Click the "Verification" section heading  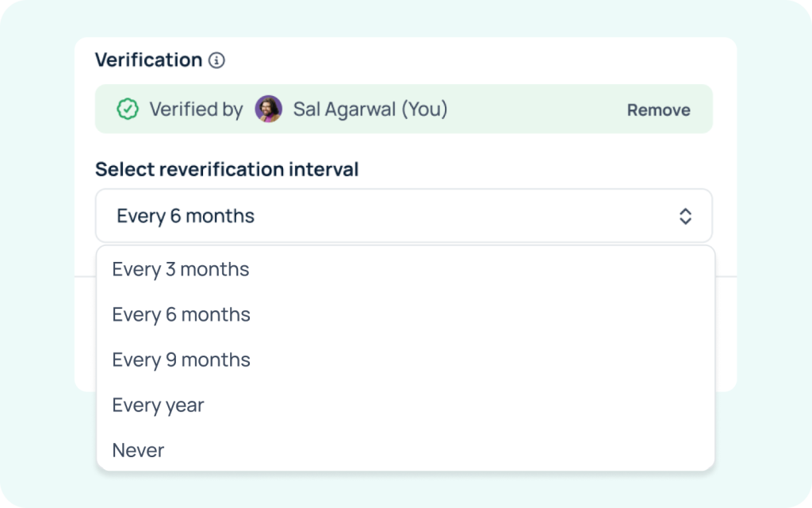click(x=148, y=60)
